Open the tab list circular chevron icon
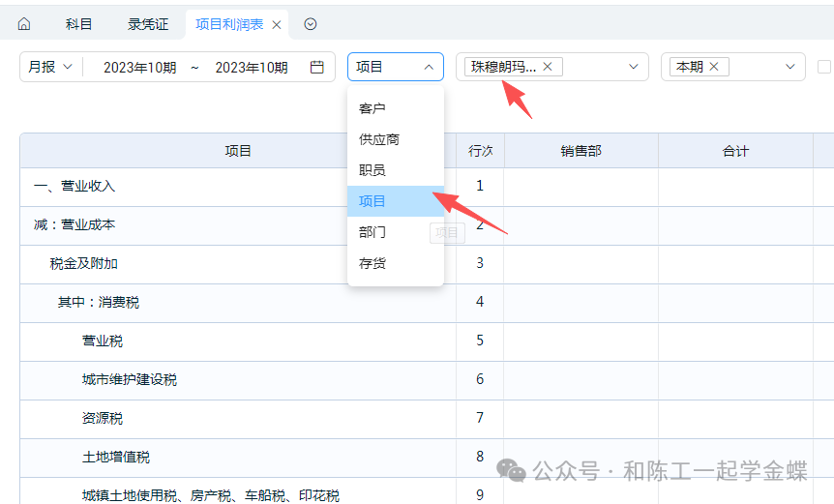 [x=311, y=24]
